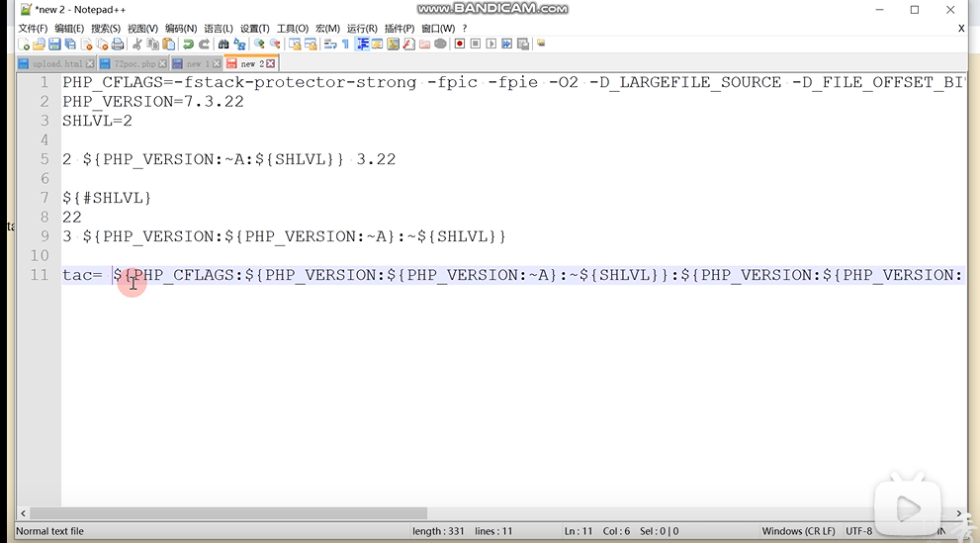The height and width of the screenshot is (543, 980).
Task: Click the horizontal scrollbar right arrow
Action: (x=959, y=513)
